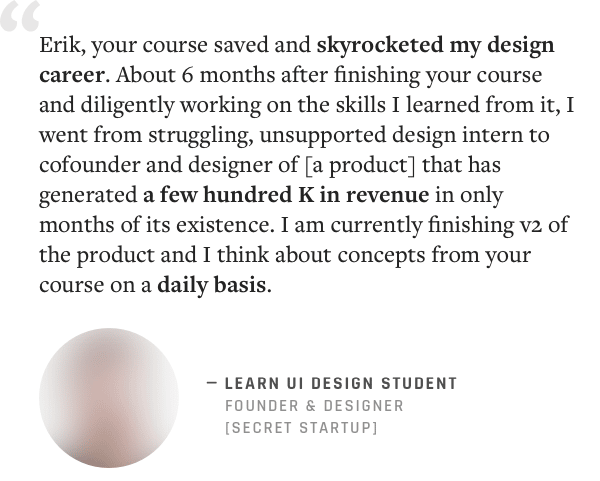Screen dimensions: 600x481
Task: Click the 'finishing v2 of' text
Action: (x=499, y=225)
